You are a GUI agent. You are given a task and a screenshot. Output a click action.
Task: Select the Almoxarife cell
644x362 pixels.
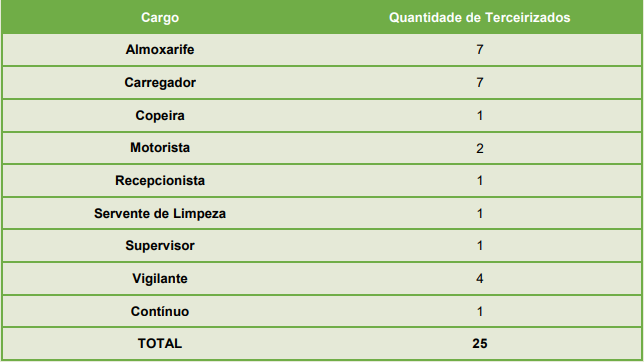(x=160, y=50)
